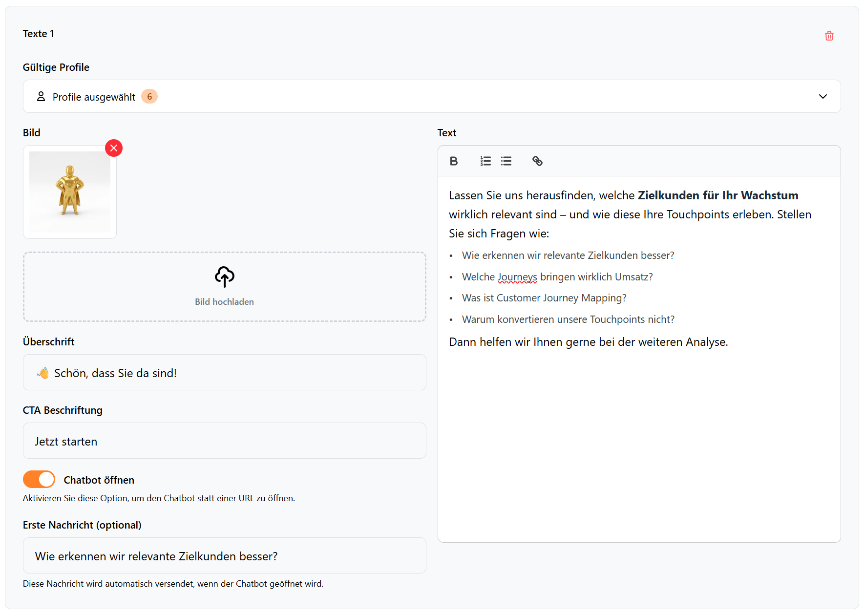865x616 pixels.
Task: Focus the Überschrift input field
Action: click(225, 373)
